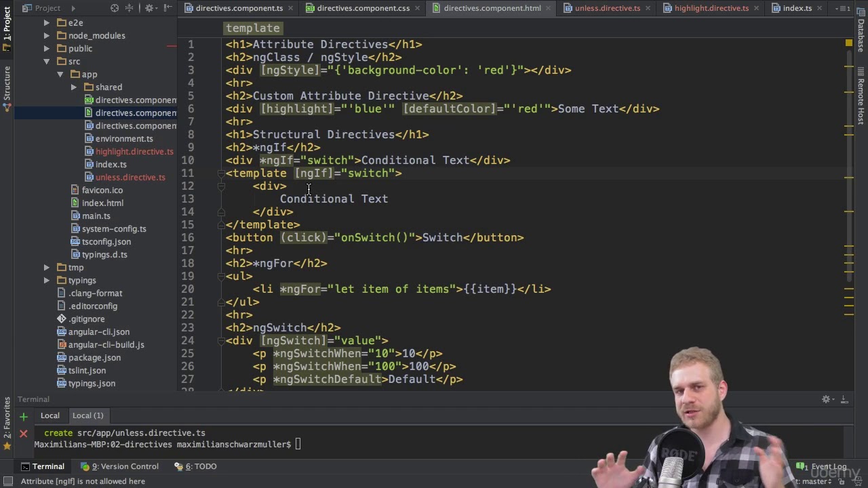
Task: Collapse the src folder
Action: point(46,61)
